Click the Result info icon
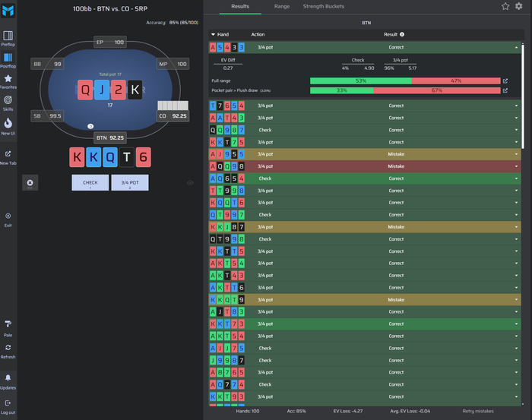The image size is (532, 420). click(x=402, y=34)
